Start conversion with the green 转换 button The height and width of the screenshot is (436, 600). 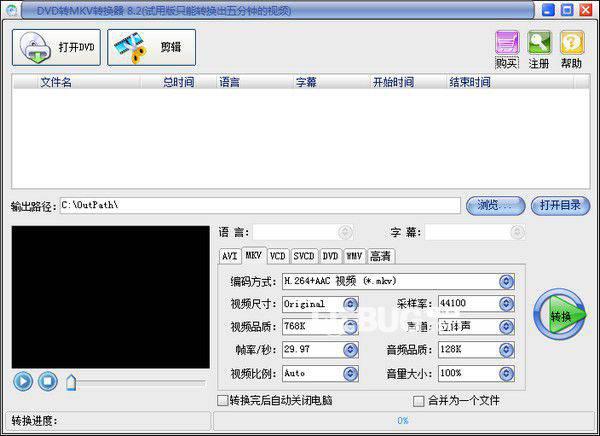click(560, 315)
